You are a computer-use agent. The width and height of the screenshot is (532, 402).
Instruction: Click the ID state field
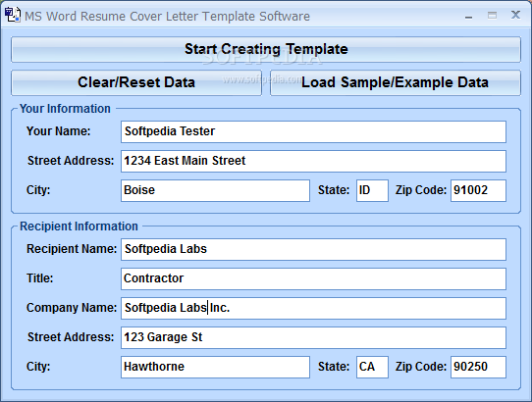[372, 190]
